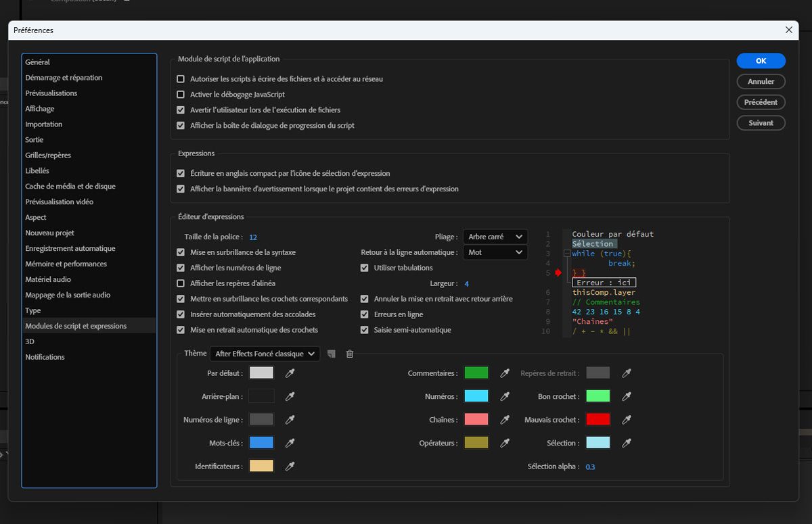The height and width of the screenshot is (524, 812).
Task: Click the eyedropper next to Par défaut
Action: point(290,373)
